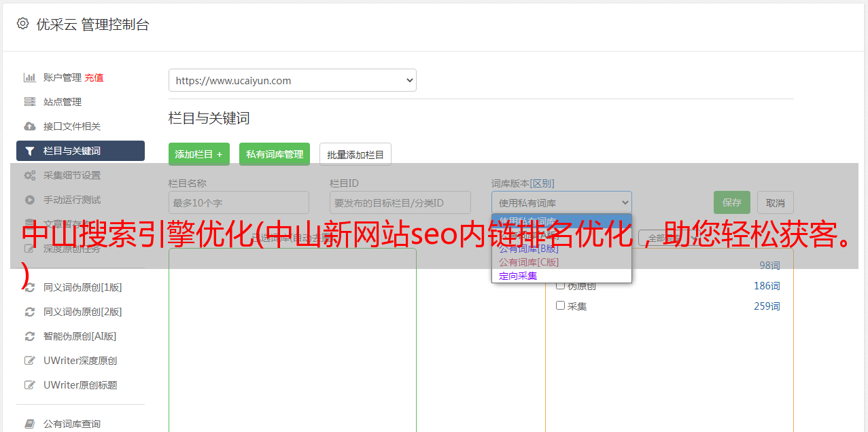Open 账户管理 via its bar chart icon
The height and width of the screenshot is (432, 868).
30,77
